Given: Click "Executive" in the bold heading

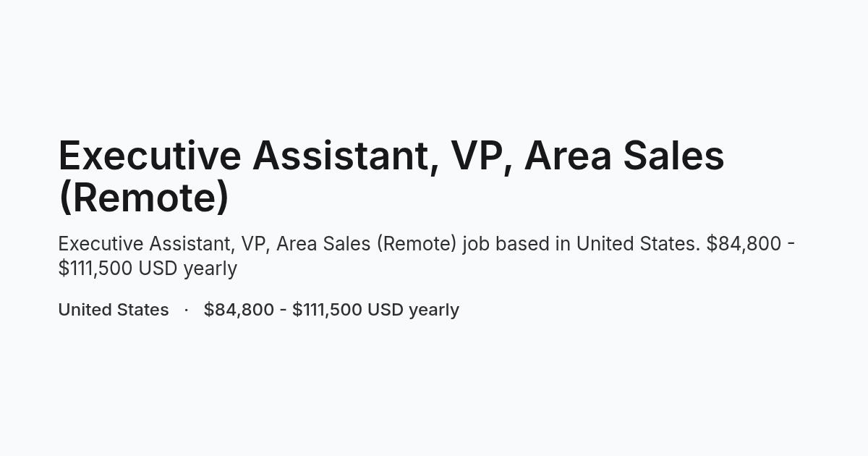Looking at the screenshot, I should pos(150,156).
